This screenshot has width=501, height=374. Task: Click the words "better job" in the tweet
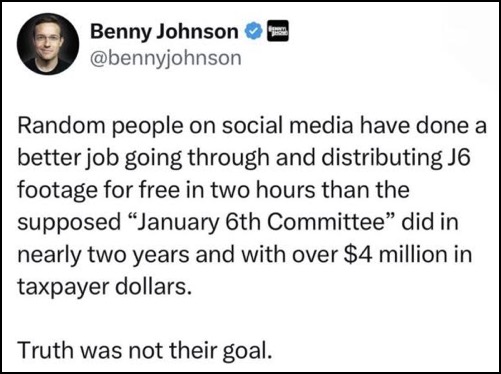tap(68, 159)
